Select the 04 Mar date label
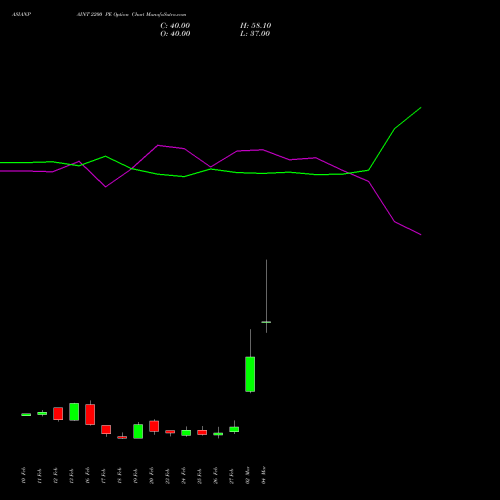 pos(263,476)
